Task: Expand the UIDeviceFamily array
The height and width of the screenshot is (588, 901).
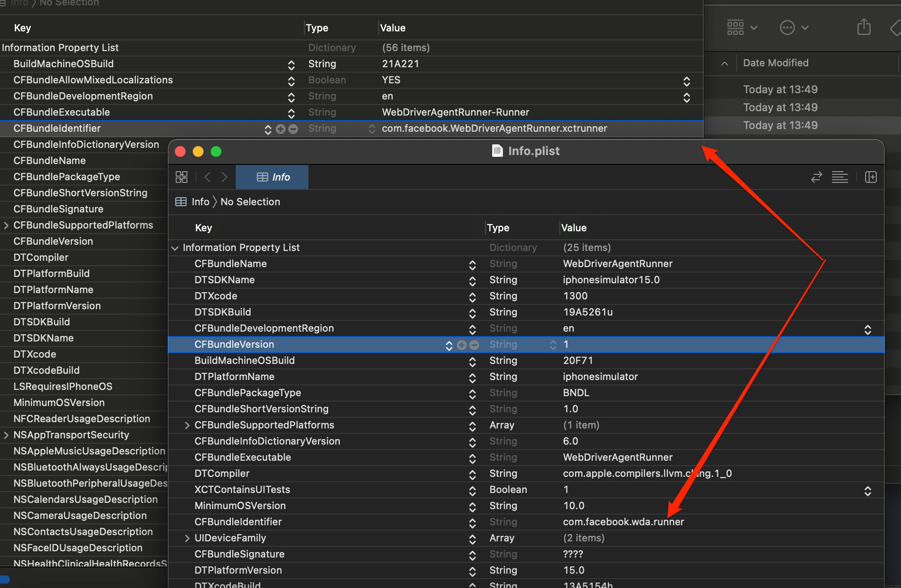Action: (x=187, y=538)
